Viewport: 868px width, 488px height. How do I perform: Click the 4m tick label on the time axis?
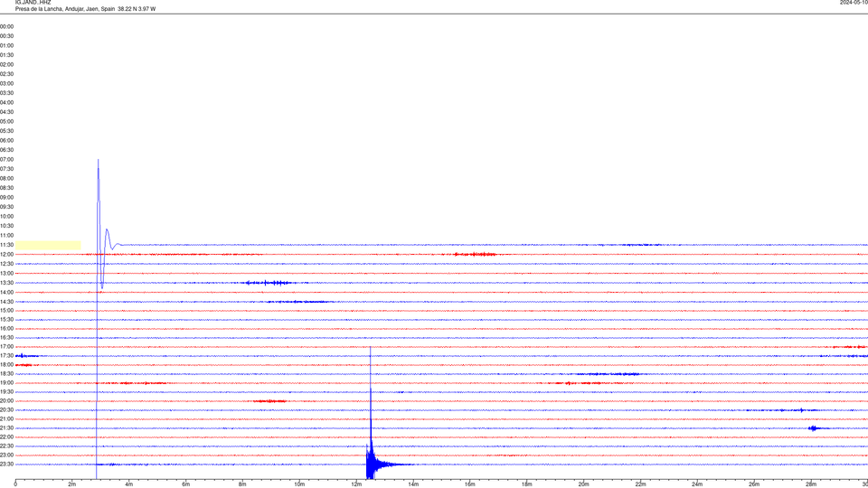pyautogui.click(x=129, y=484)
